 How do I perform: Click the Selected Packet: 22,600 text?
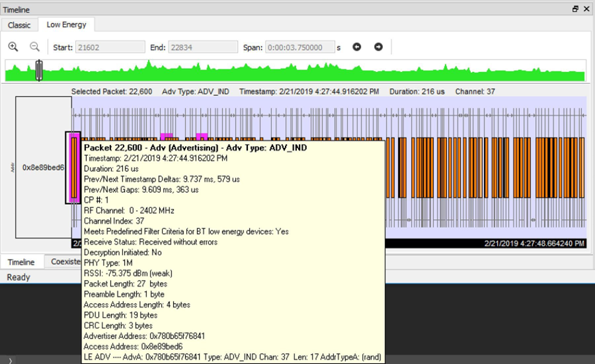pyautogui.click(x=112, y=91)
